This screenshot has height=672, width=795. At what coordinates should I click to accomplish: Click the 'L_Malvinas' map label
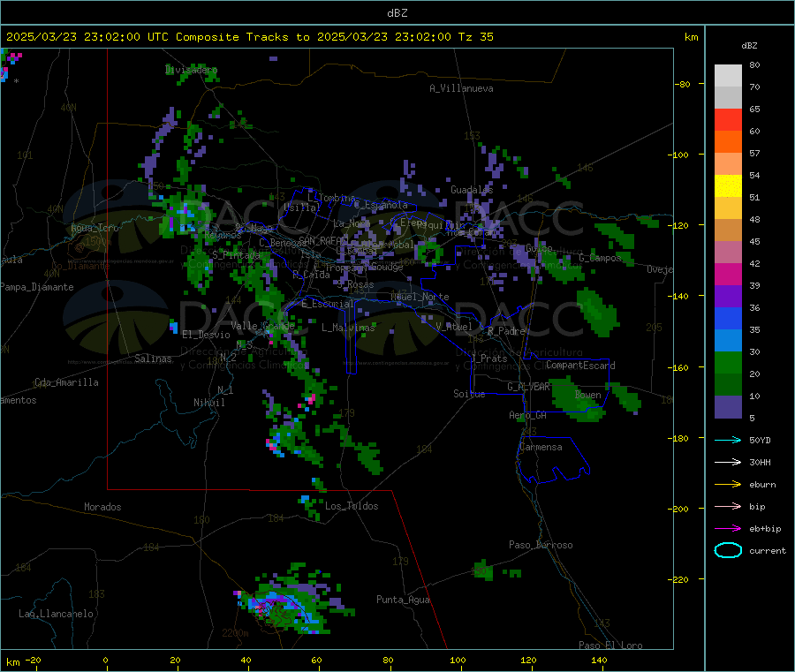[348, 328]
